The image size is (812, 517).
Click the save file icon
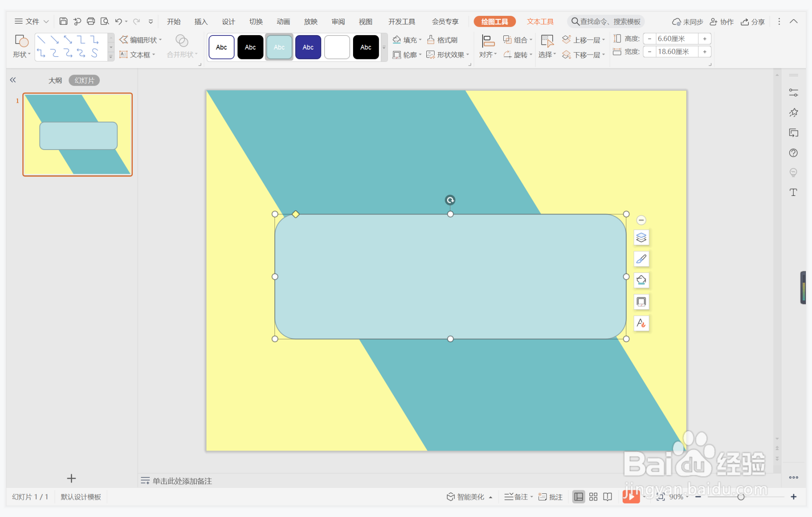(x=63, y=21)
